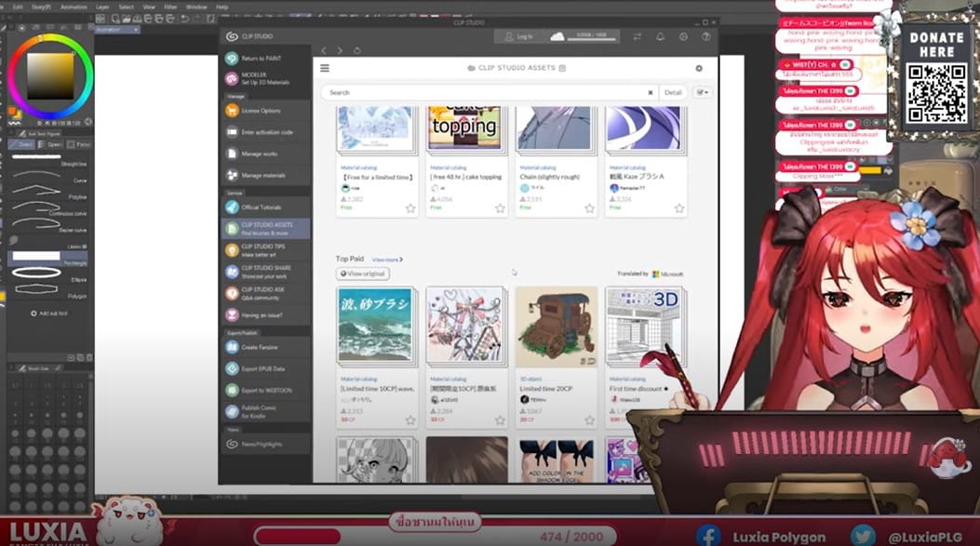Open the Animation menu
980x546 pixels.
pos(74,7)
